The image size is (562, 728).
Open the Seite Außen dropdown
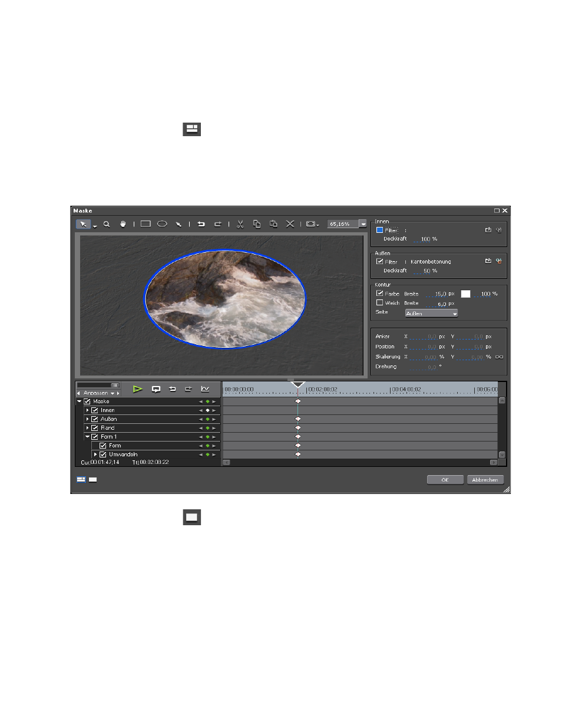[x=431, y=313]
